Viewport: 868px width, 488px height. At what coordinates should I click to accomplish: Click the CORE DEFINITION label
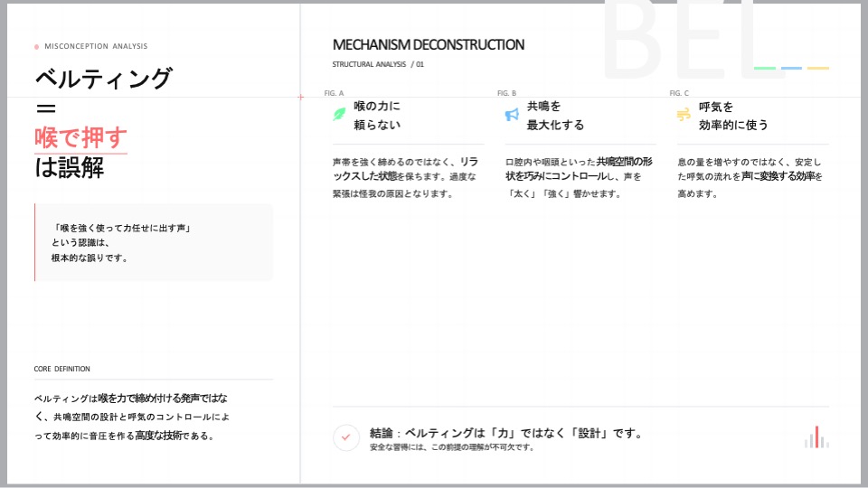tap(61, 369)
